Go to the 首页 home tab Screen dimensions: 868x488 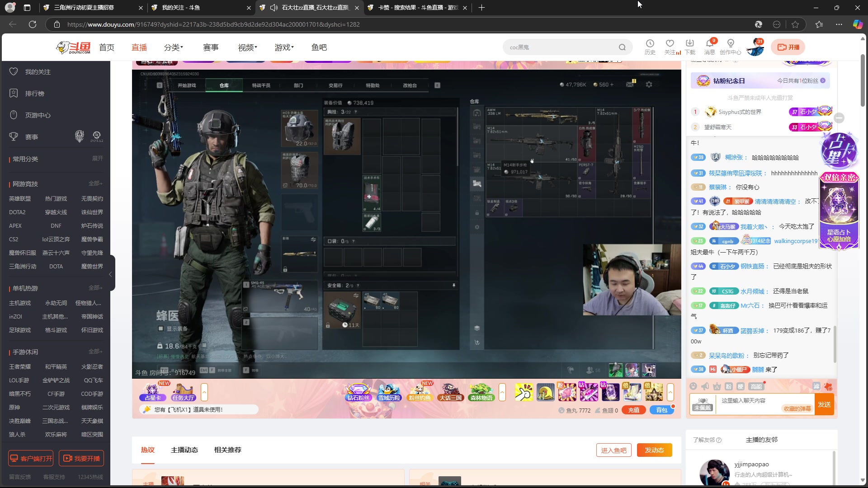point(107,47)
